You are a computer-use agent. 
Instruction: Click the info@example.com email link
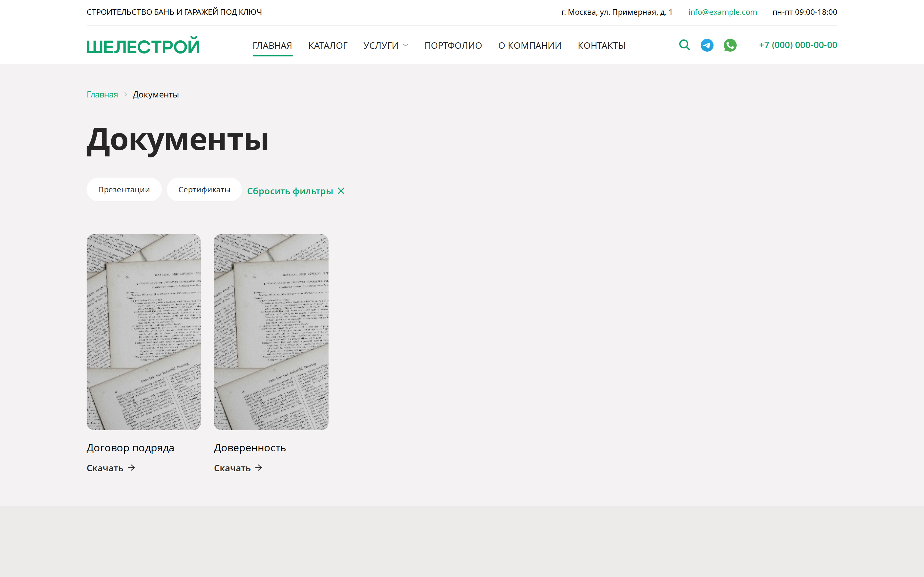(x=723, y=12)
